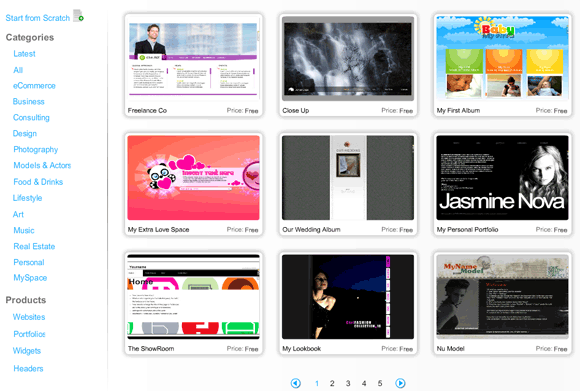The height and width of the screenshot is (391, 580).
Task: Choose the Personal category
Action: click(29, 262)
